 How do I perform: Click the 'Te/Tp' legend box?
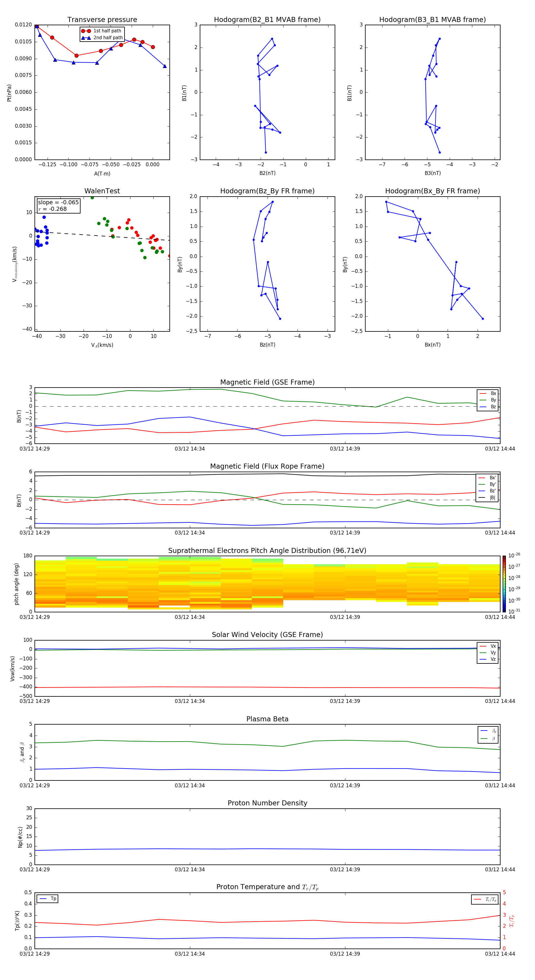[x=485, y=899]
